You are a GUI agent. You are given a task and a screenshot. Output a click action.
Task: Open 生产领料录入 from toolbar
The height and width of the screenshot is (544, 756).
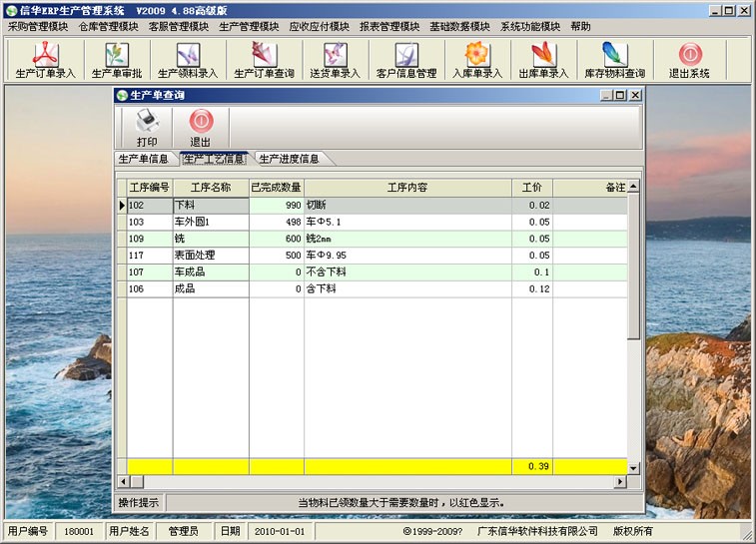pyautogui.click(x=188, y=61)
